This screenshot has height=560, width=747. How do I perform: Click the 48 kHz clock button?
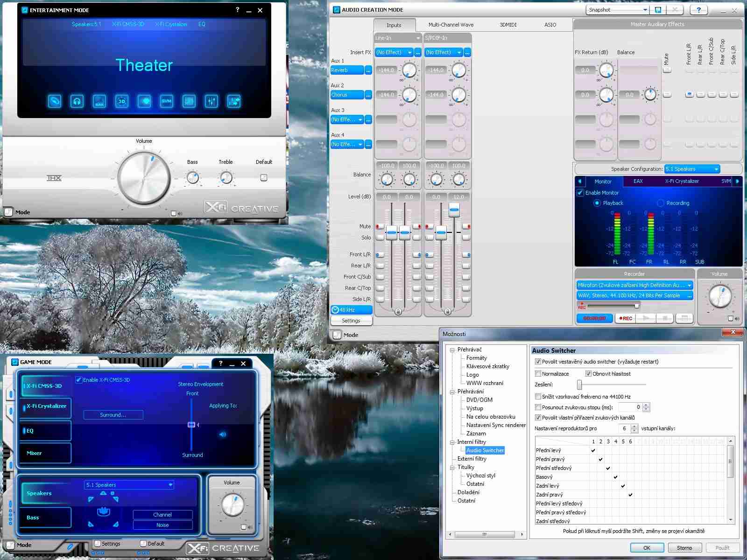pyautogui.click(x=351, y=310)
